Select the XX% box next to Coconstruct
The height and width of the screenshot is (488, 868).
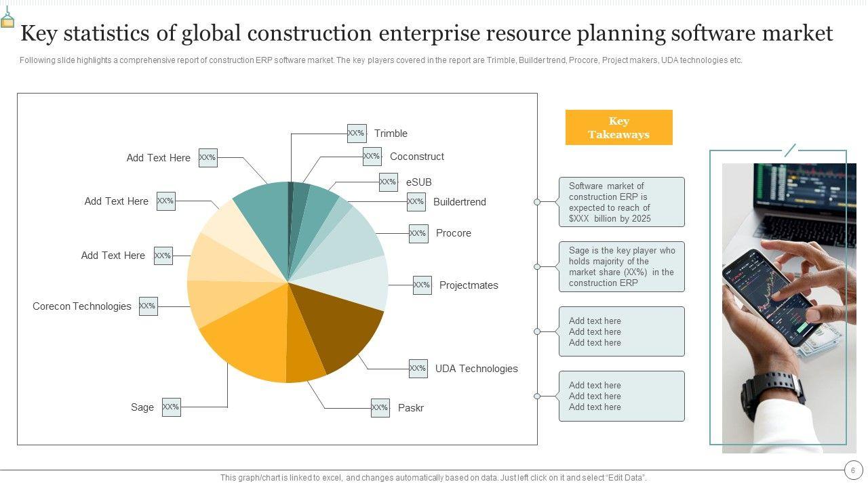pos(372,157)
